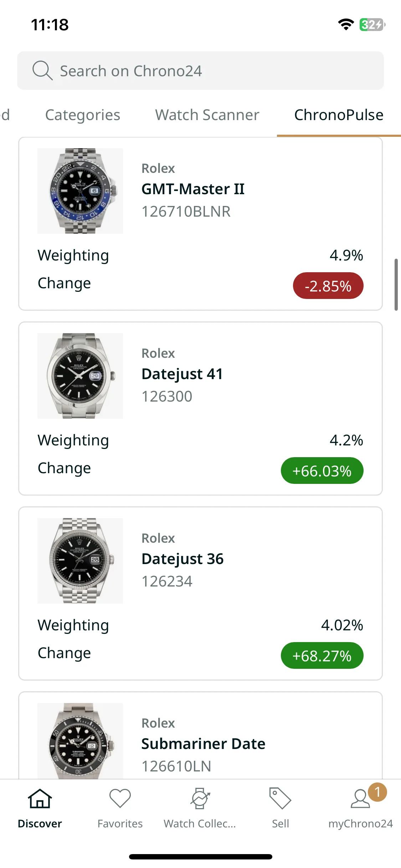Select the ChronoPulse tab
401x868 pixels.
tap(339, 115)
